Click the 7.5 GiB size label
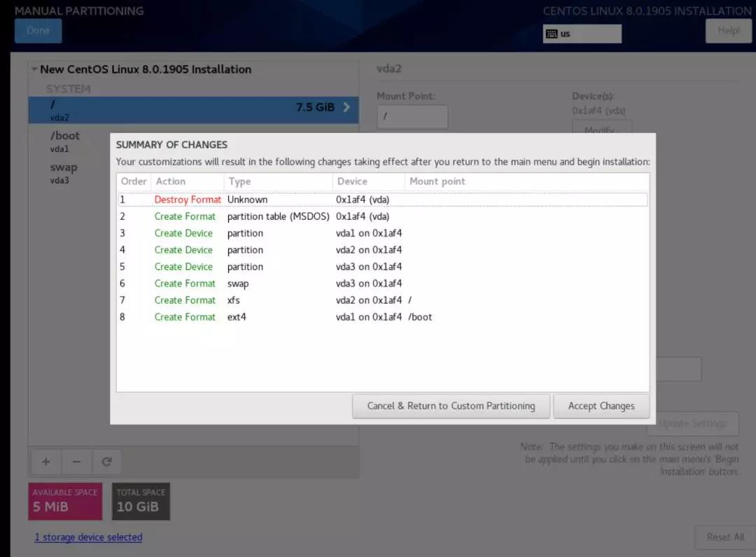 coord(315,107)
